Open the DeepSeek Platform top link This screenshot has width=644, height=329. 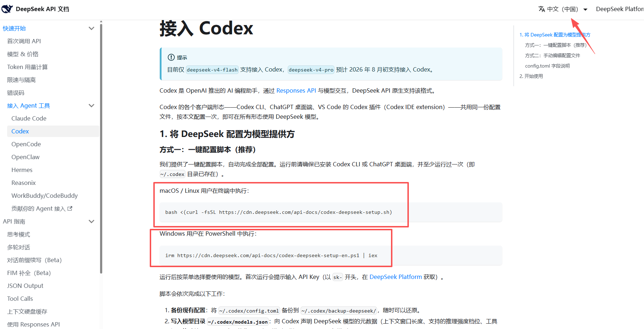point(620,9)
